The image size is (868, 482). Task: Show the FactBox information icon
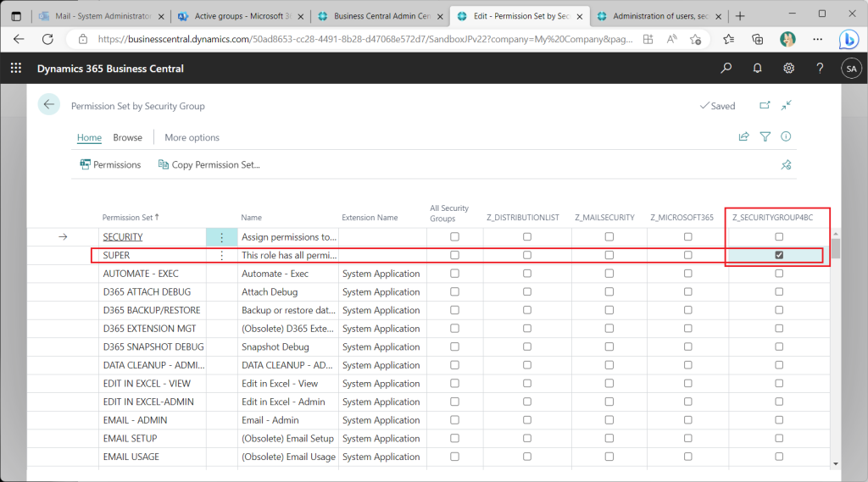(786, 136)
